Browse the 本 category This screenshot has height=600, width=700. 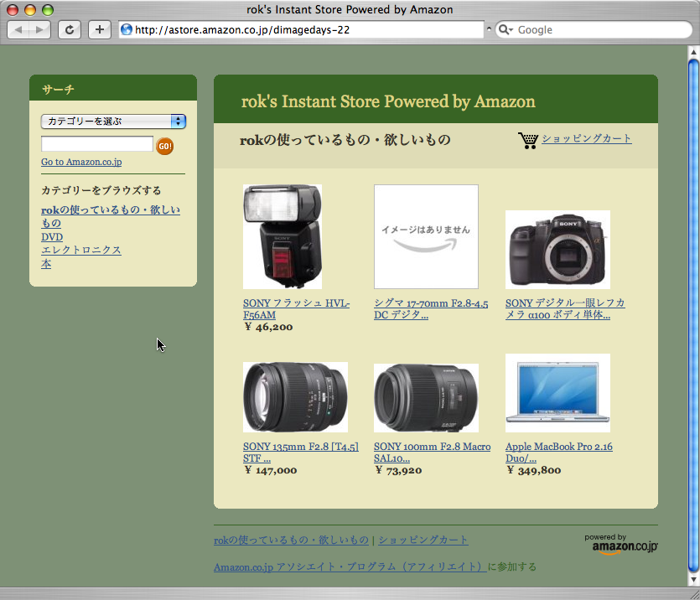click(x=46, y=264)
